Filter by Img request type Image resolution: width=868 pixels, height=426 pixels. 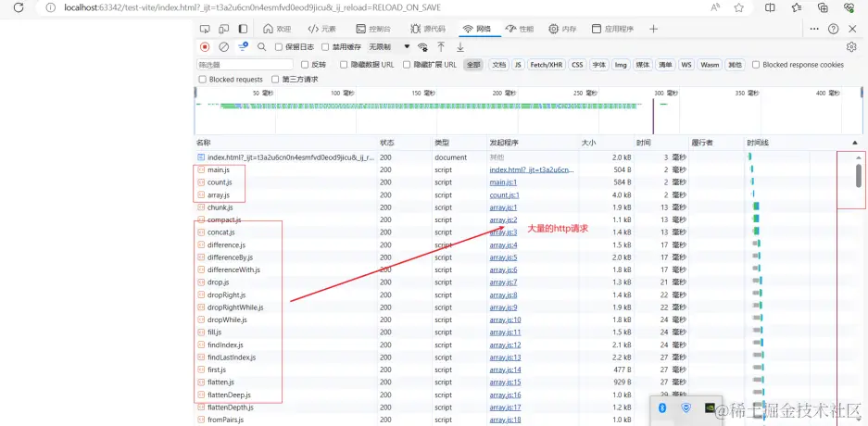pos(621,65)
